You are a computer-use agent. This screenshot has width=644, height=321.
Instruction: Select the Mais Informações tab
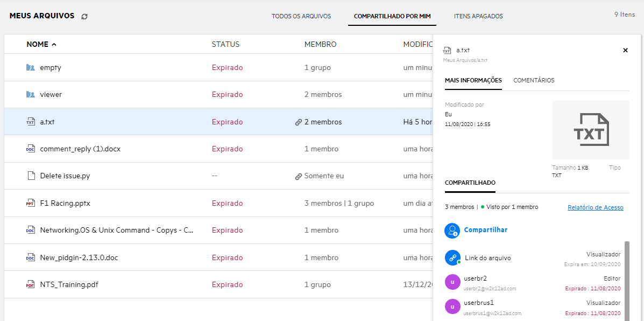(x=473, y=80)
